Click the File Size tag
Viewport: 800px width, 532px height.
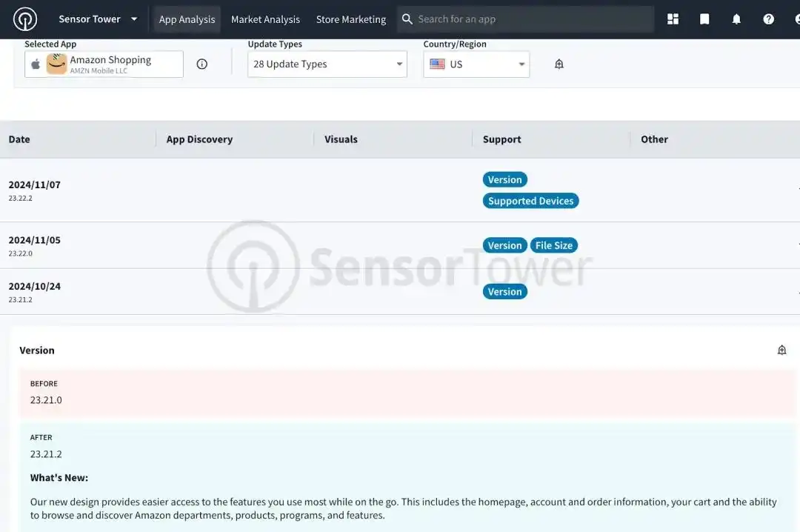click(x=553, y=245)
